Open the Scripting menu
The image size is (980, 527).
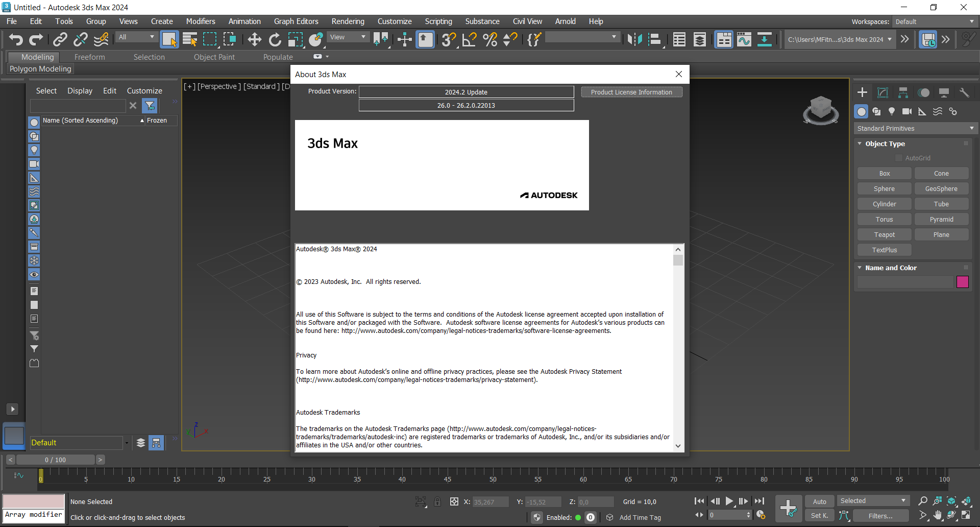click(438, 21)
